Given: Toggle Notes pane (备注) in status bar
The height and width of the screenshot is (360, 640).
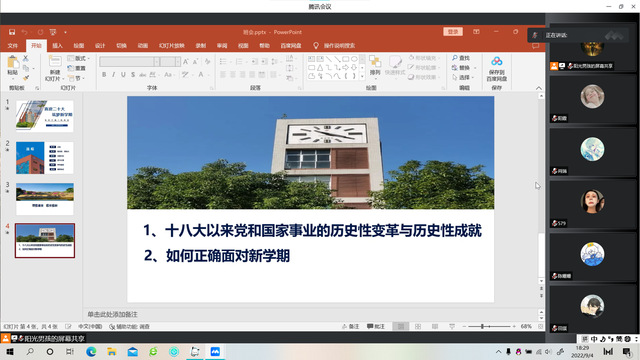Looking at the screenshot, I should pyautogui.click(x=351, y=327).
